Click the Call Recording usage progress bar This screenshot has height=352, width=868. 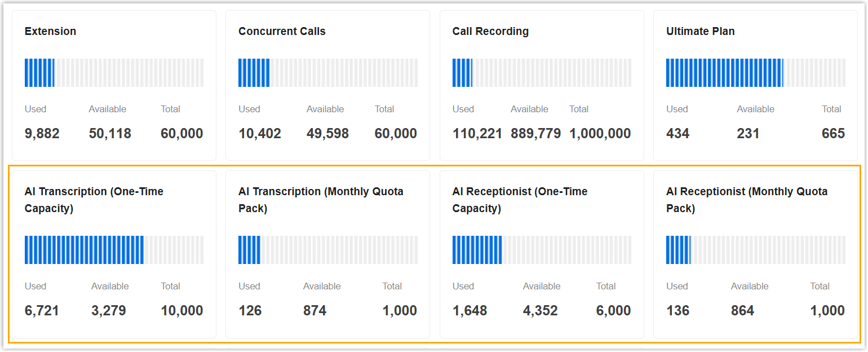(x=542, y=73)
